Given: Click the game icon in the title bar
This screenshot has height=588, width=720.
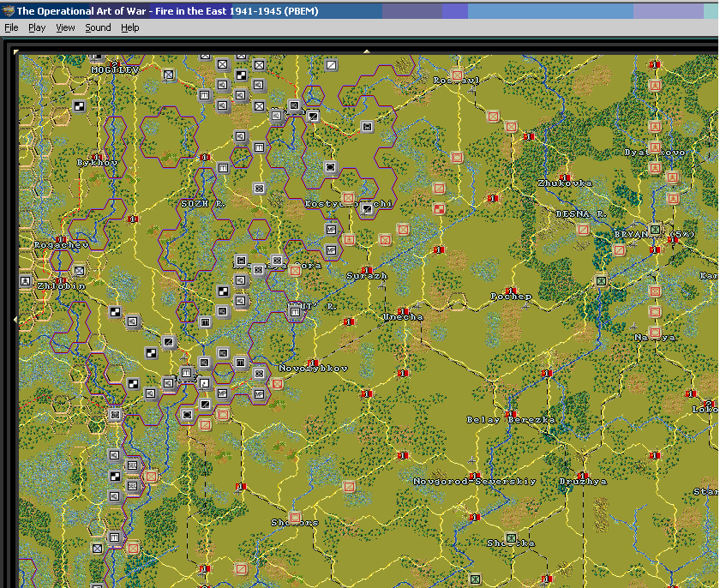Looking at the screenshot, I should pyautogui.click(x=8, y=10).
